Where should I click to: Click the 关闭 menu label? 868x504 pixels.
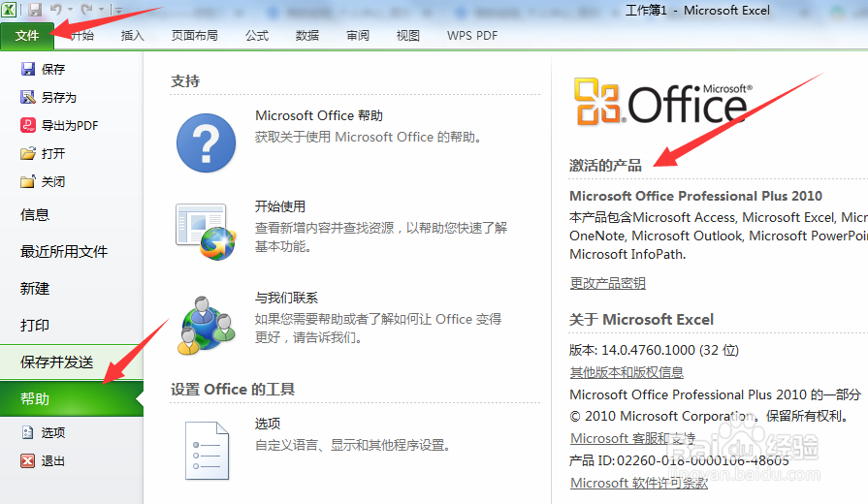coord(53,181)
